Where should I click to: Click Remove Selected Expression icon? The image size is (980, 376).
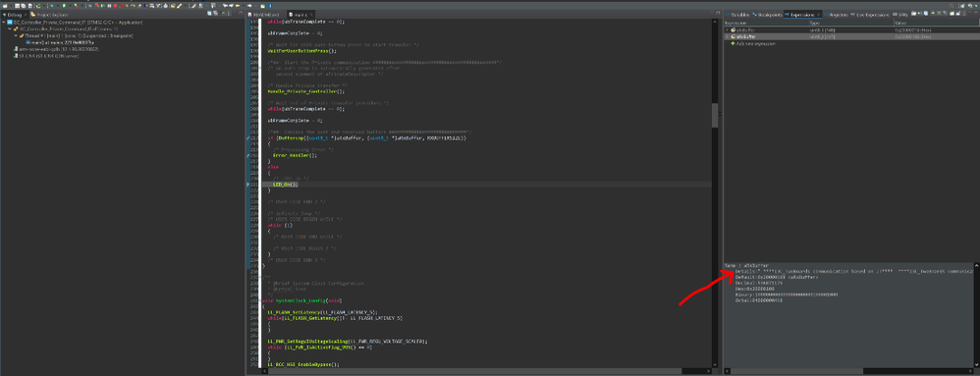939,14
